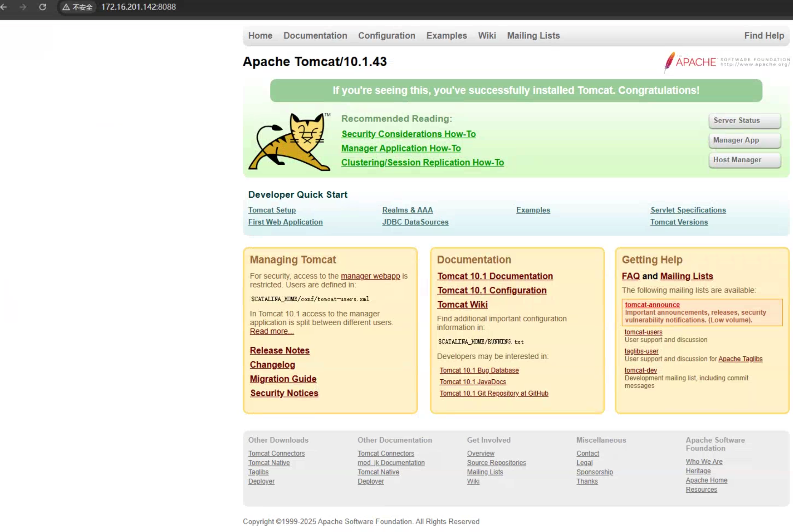This screenshot has width=793, height=532.
Task: Open tomcat-dev mailing list link
Action: [641, 370]
